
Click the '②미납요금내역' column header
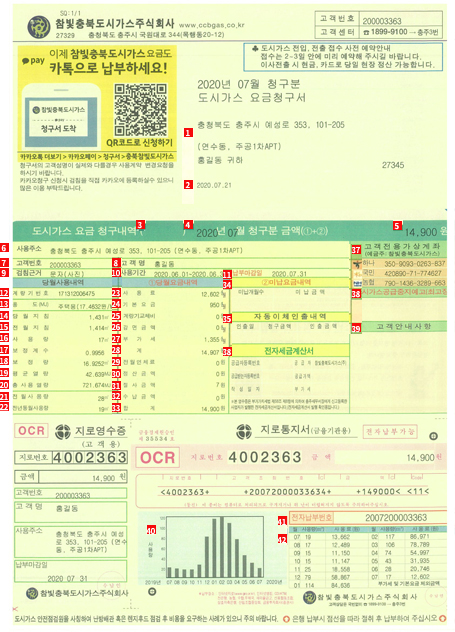tap(286, 282)
